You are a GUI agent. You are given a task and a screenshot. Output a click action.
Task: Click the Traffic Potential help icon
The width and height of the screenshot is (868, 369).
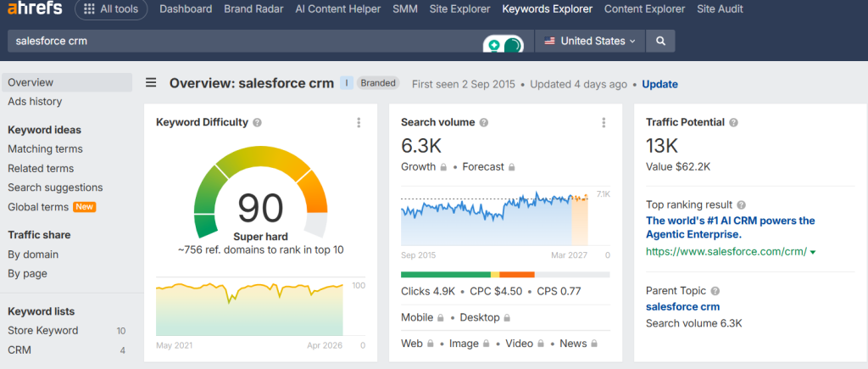tap(734, 122)
